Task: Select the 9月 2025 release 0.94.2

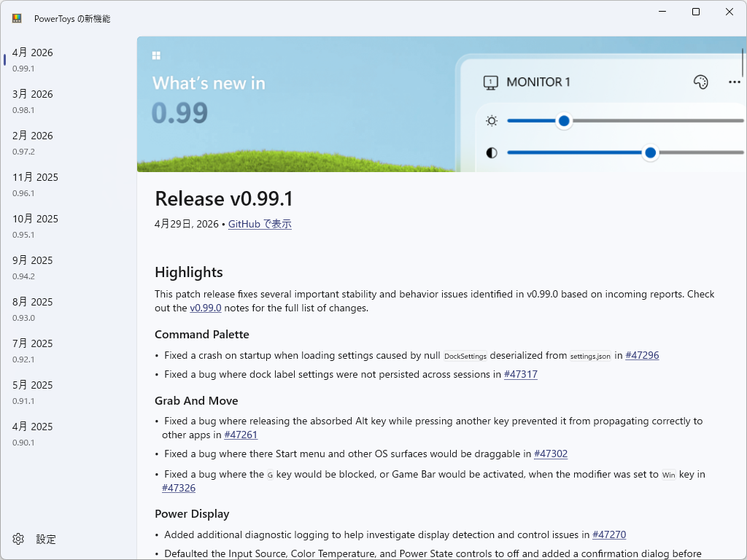Action: (69, 268)
